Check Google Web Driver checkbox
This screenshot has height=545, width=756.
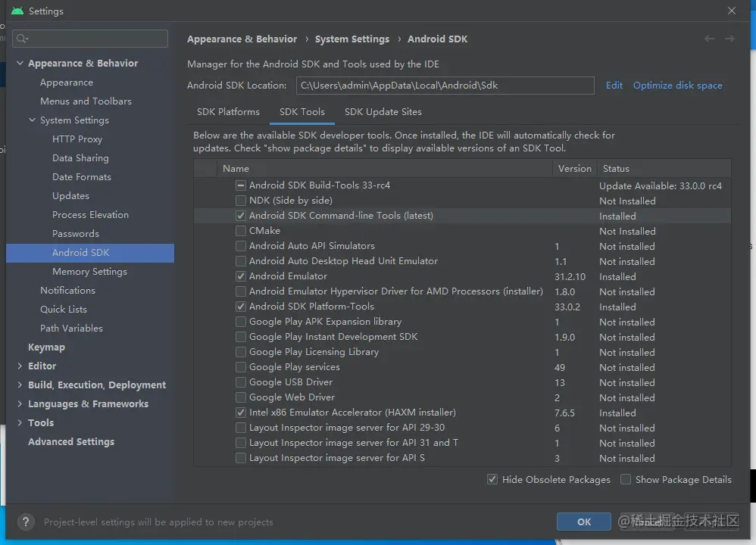(241, 397)
